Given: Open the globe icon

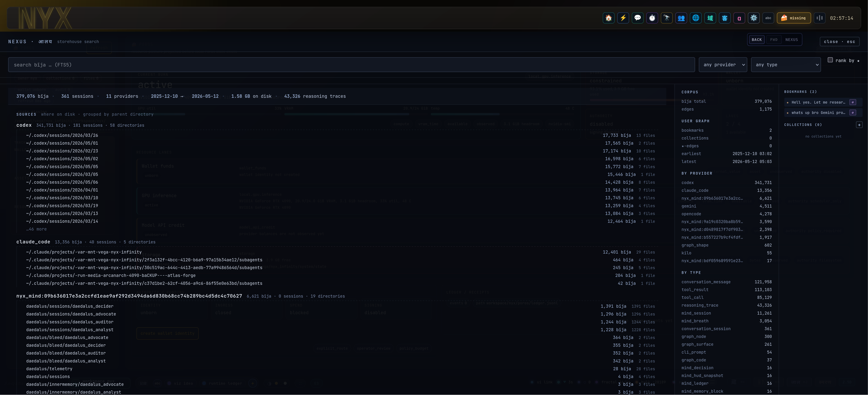Looking at the screenshot, I should click(x=695, y=18).
